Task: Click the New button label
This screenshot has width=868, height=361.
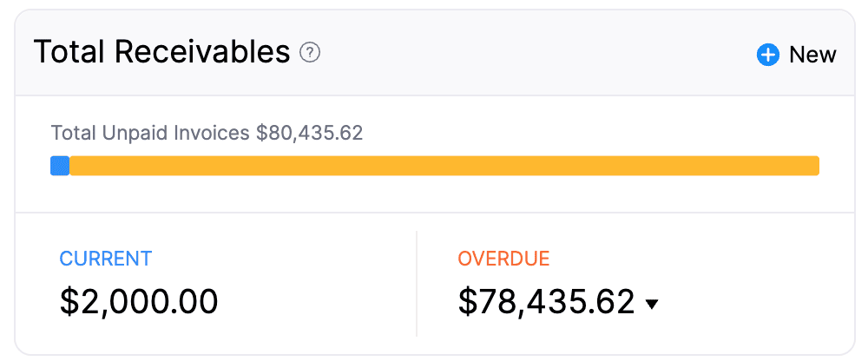Action: [x=812, y=56]
